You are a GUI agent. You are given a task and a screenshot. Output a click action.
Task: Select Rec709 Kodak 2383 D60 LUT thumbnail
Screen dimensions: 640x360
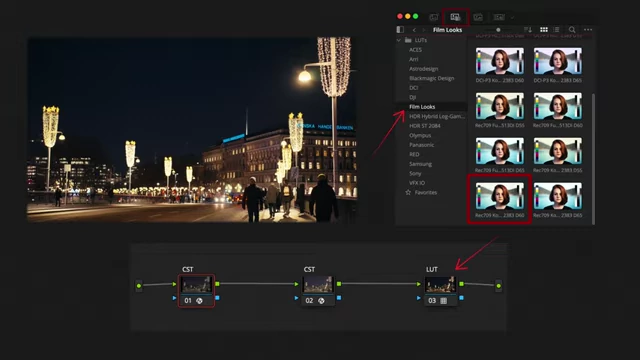[x=500, y=196]
